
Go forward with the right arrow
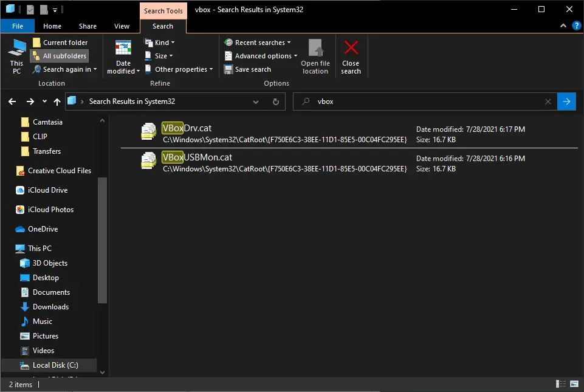tap(30, 101)
